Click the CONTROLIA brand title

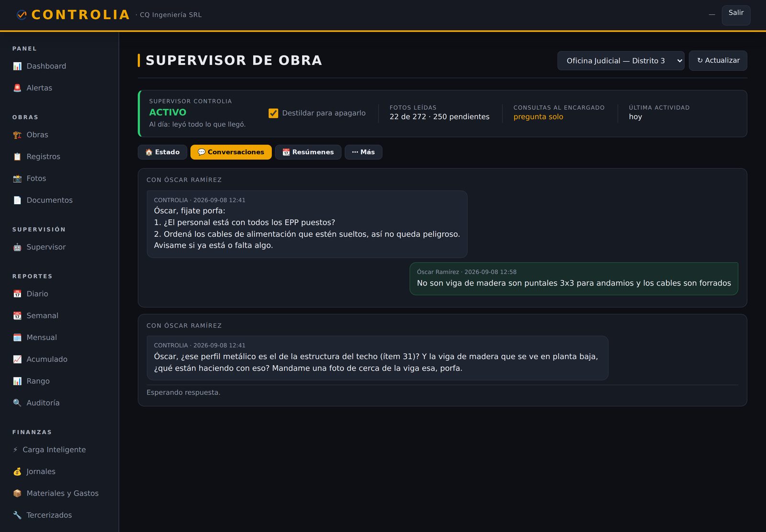tap(80, 15)
